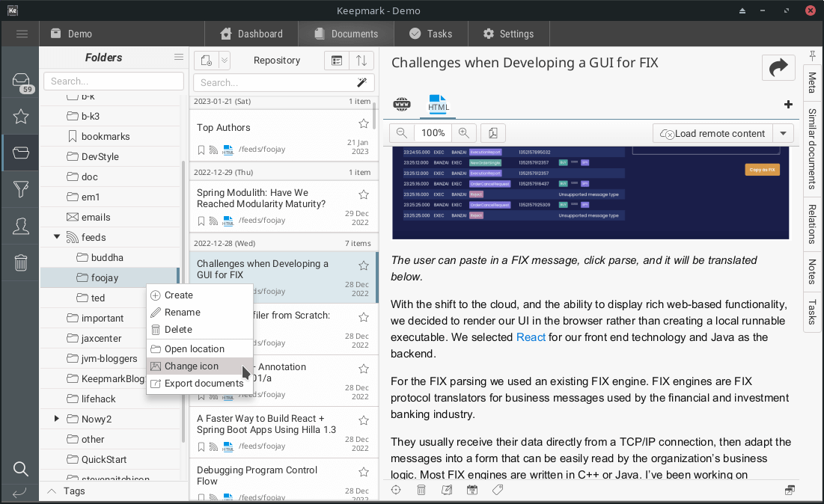
Task: Star the Spring Modulith article
Action: click(x=364, y=194)
